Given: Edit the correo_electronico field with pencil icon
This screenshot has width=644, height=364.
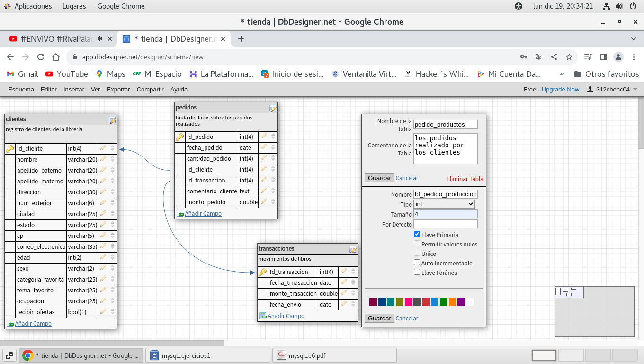Looking at the screenshot, I should (104, 246).
